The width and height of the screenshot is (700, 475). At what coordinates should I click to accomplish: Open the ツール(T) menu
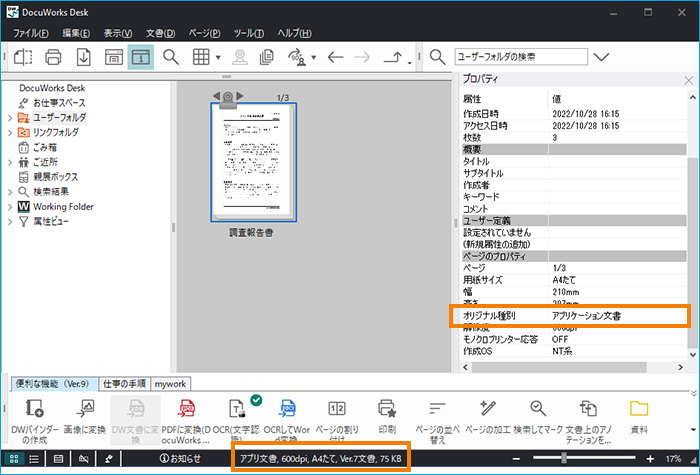click(249, 33)
